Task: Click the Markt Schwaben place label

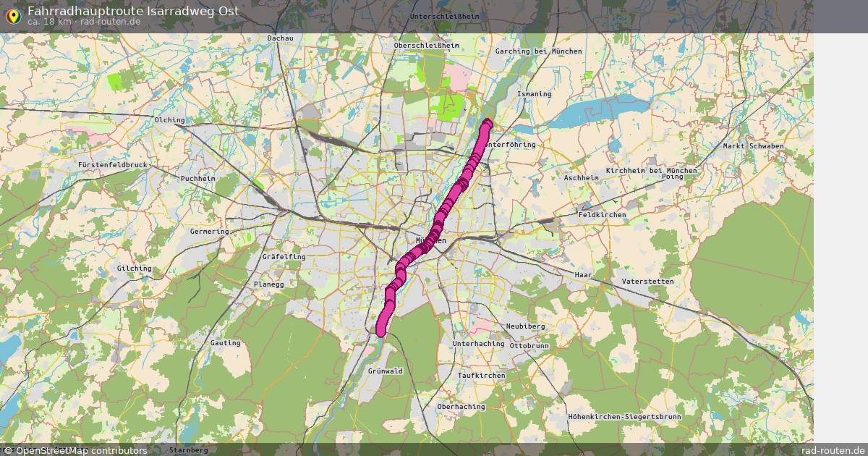Action: click(x=753, y=146)
